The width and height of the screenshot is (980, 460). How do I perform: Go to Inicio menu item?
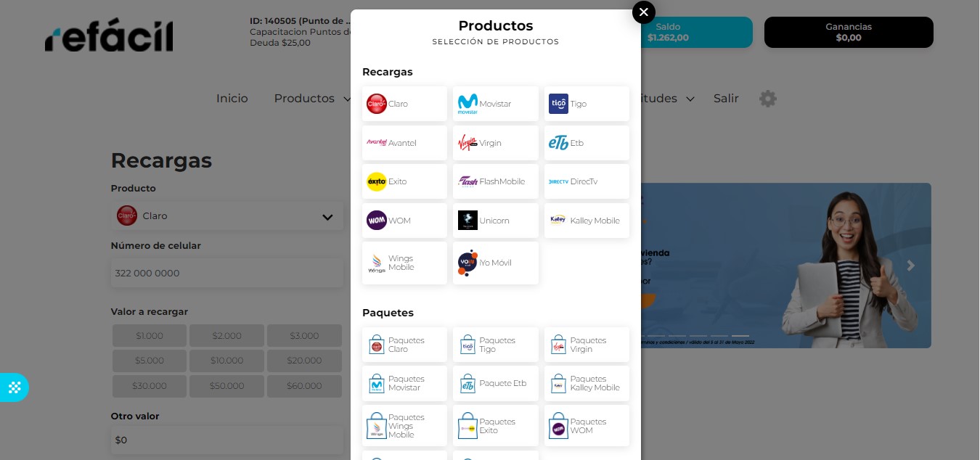tap(232, 99)
